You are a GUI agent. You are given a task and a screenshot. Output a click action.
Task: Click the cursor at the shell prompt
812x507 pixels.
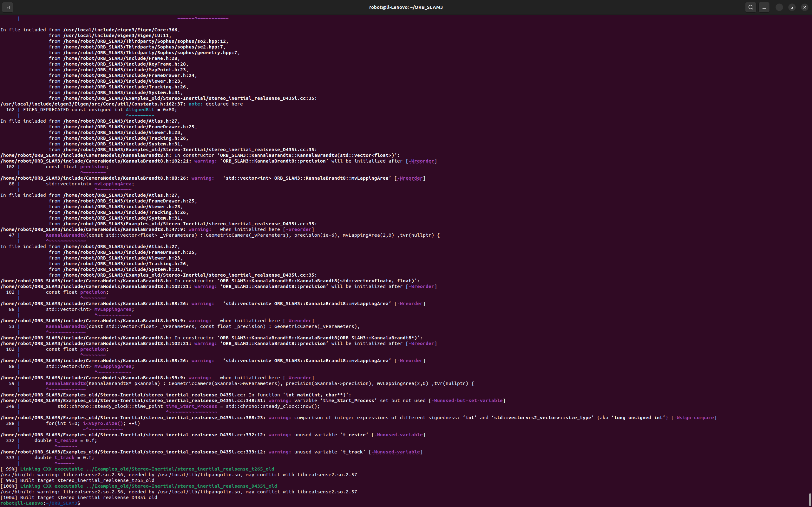coord(85,503)
